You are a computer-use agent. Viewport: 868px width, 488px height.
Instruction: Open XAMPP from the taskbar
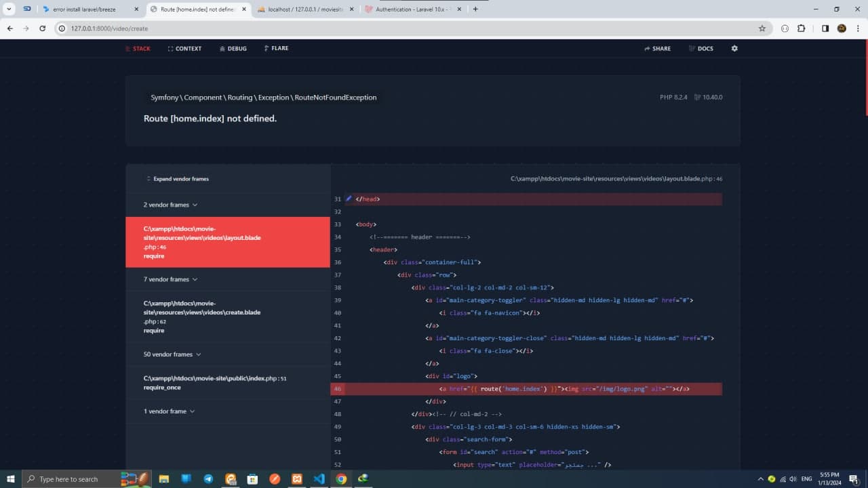(296, 479)
